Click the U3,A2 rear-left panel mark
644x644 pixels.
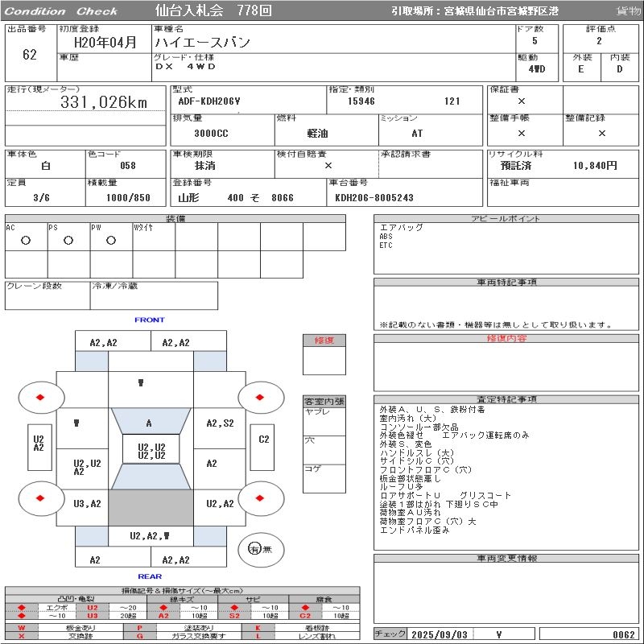pos(87,504)
